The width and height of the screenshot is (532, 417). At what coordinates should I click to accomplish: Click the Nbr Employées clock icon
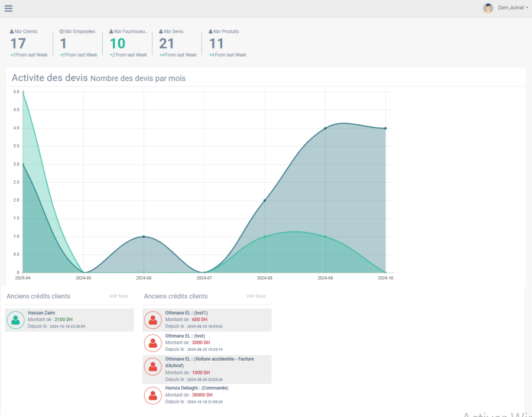pyautogui.click(x=61, y=31)
